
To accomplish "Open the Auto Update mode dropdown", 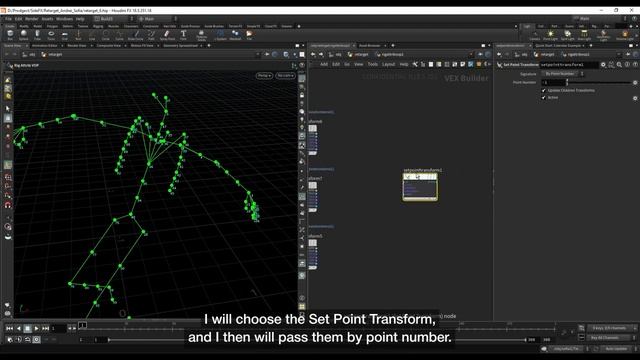I will (618, 349).
